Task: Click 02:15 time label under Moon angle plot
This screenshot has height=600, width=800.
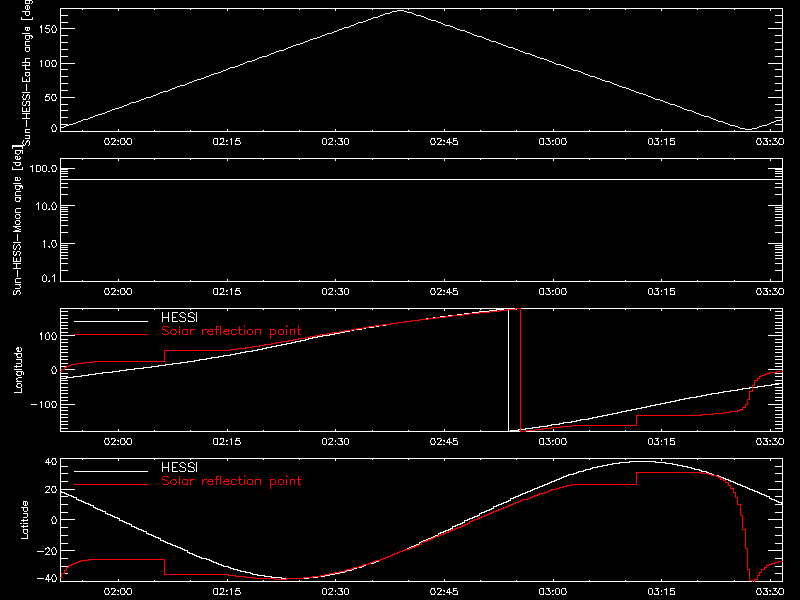Action: point(227,292)
